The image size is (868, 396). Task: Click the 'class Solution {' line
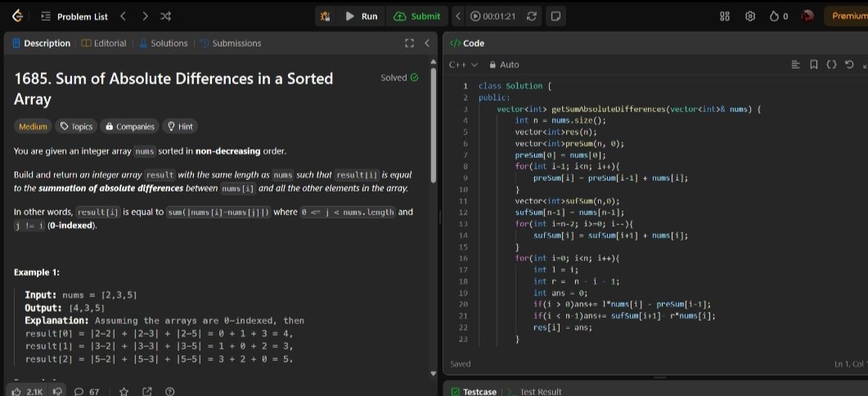point(515,86)
